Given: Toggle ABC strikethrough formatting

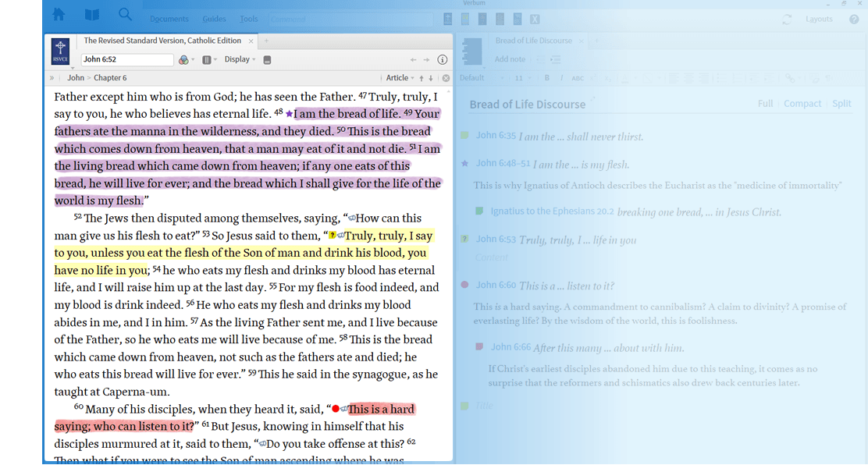Looking at the screenshot, I should [x=578, y=79].
